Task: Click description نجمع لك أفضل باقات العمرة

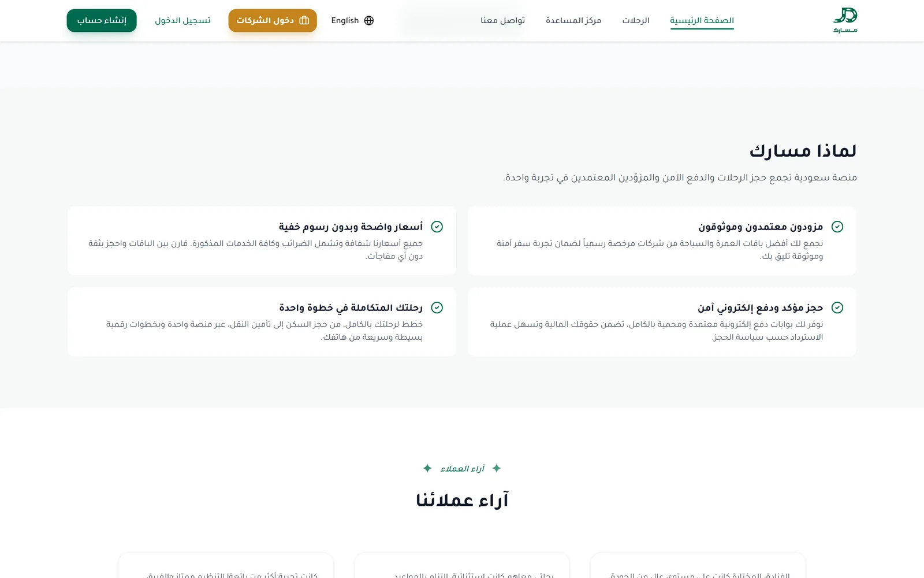Action: 660,250
